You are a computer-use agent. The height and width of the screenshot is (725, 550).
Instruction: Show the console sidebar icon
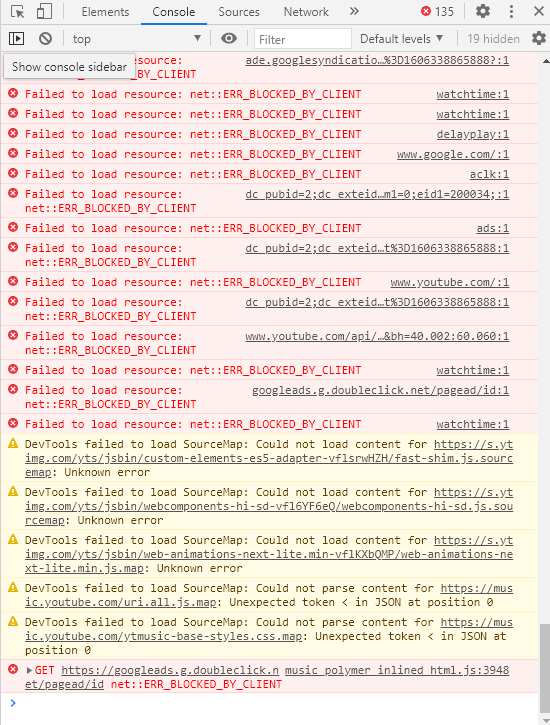[x=17, y=38]
